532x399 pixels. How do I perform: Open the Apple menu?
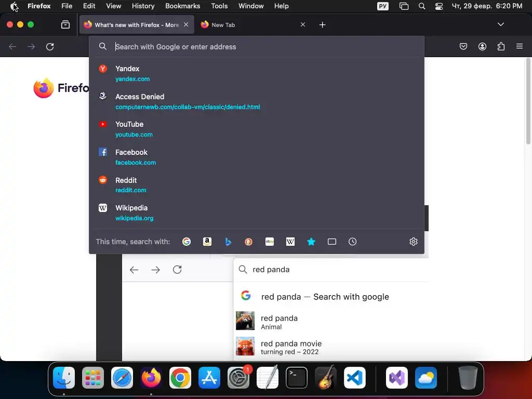click(x=14, y=6)
